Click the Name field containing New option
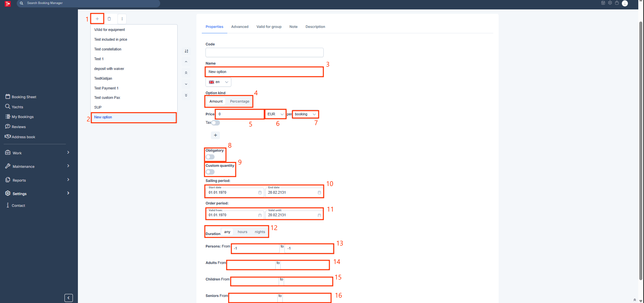The width and height of the screenshot is (644, 303). [265, 72]
